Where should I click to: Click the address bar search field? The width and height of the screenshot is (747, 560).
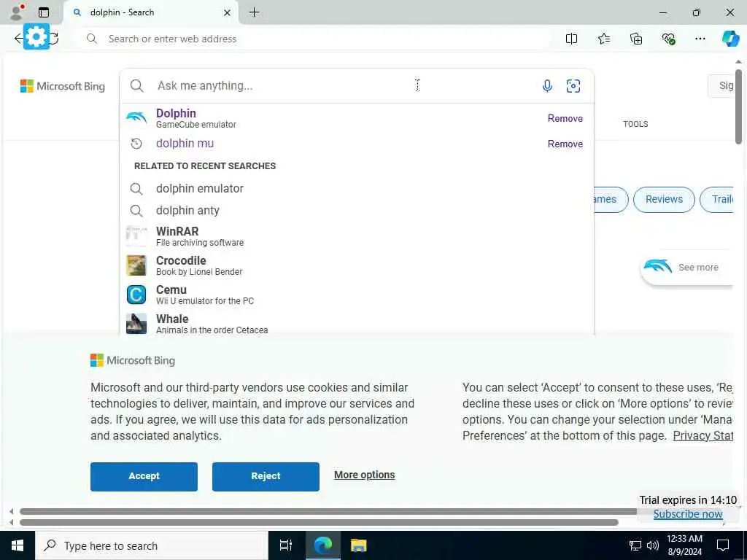coord(312,39)
